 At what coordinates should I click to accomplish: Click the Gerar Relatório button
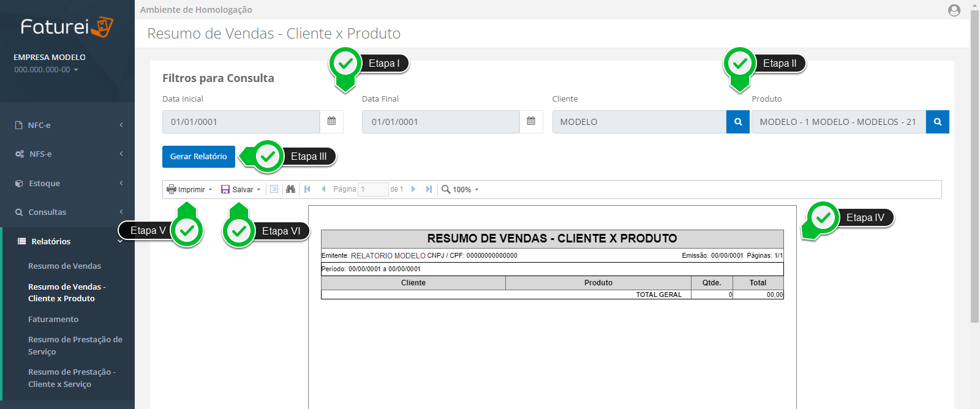pos(198,156)
